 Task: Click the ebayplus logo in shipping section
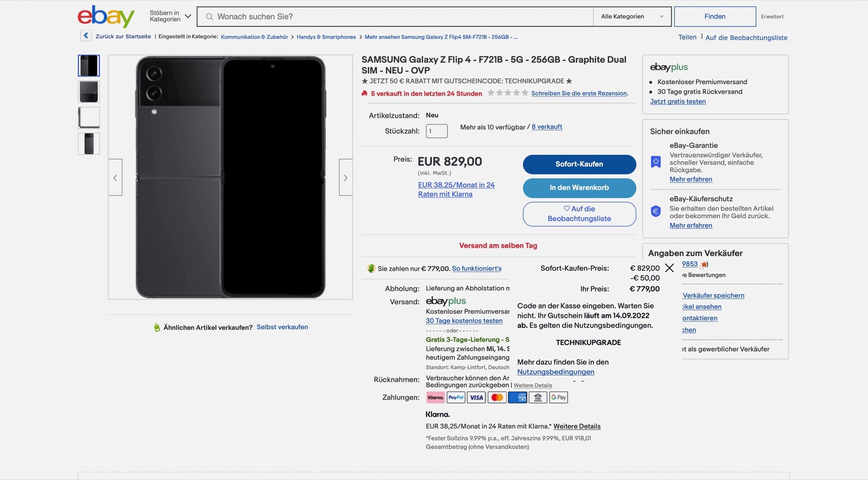coord(446,301)
